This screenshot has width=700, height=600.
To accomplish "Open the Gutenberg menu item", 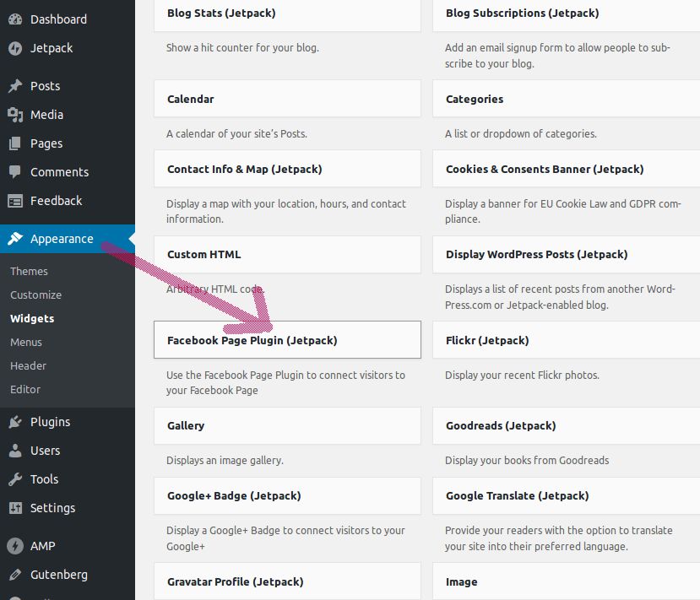I will point(68,575).
